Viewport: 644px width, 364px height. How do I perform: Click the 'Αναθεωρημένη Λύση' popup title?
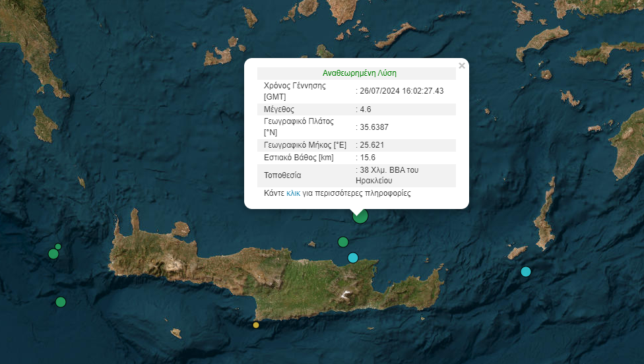pyautogui.click(x=359, y=73)
